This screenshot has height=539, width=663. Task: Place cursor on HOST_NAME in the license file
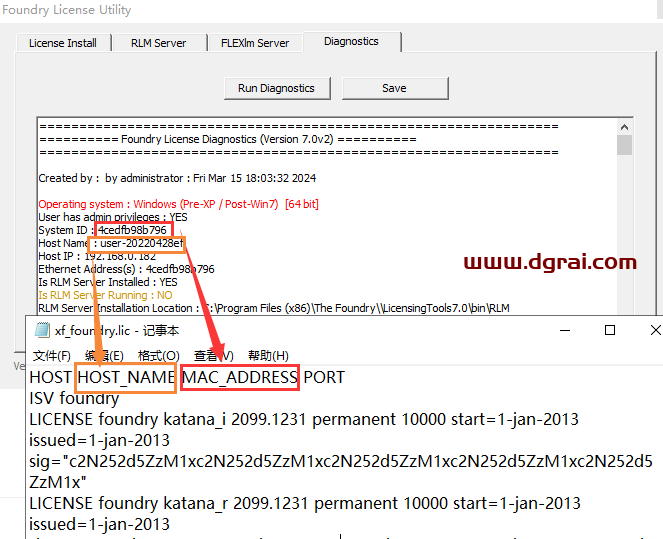coord(126,377)
